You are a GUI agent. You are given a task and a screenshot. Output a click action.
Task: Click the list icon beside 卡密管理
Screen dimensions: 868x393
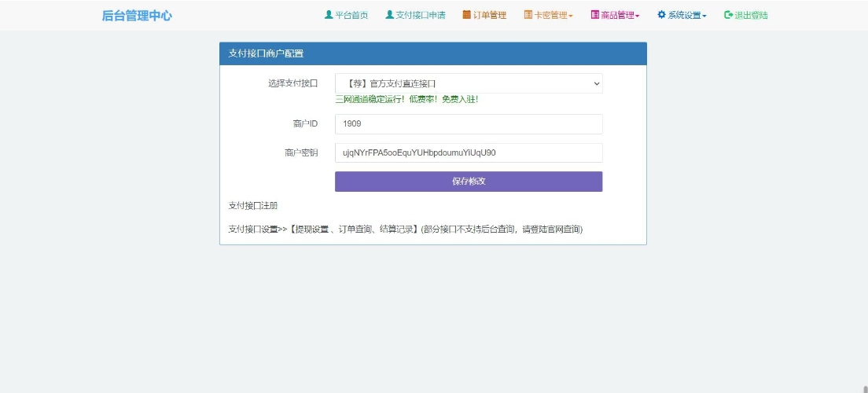click(528, 15)
